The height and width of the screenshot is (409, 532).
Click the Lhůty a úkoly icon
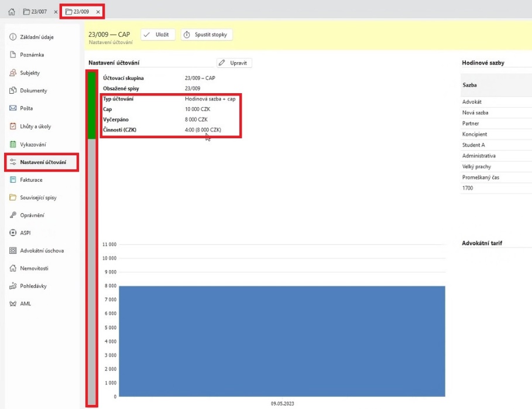12,126
